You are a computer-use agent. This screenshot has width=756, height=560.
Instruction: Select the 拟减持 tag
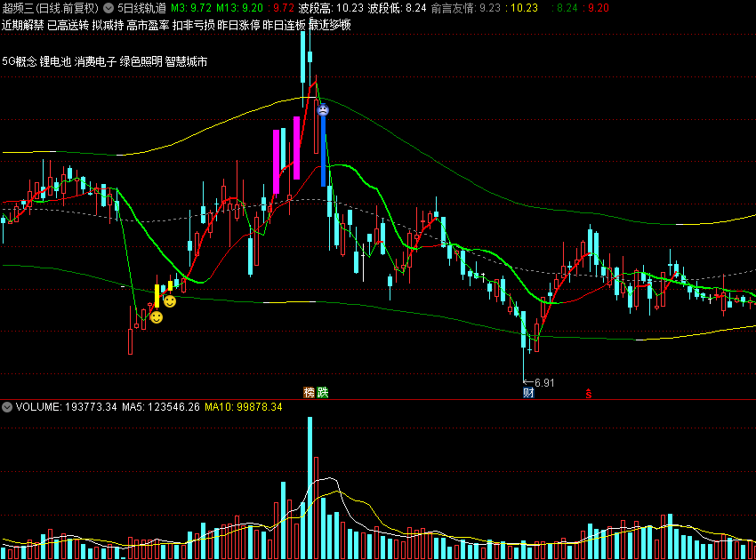click(108, 25)
